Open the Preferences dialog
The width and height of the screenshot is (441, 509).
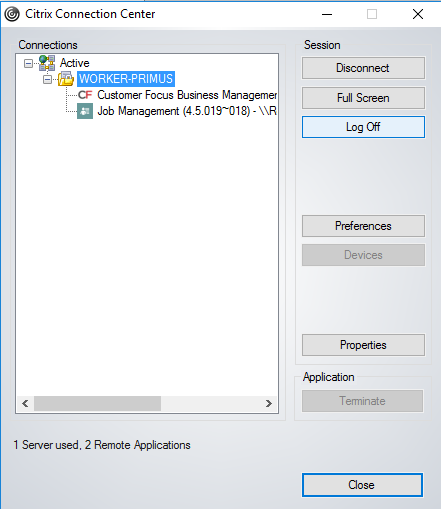pos(363,226)
